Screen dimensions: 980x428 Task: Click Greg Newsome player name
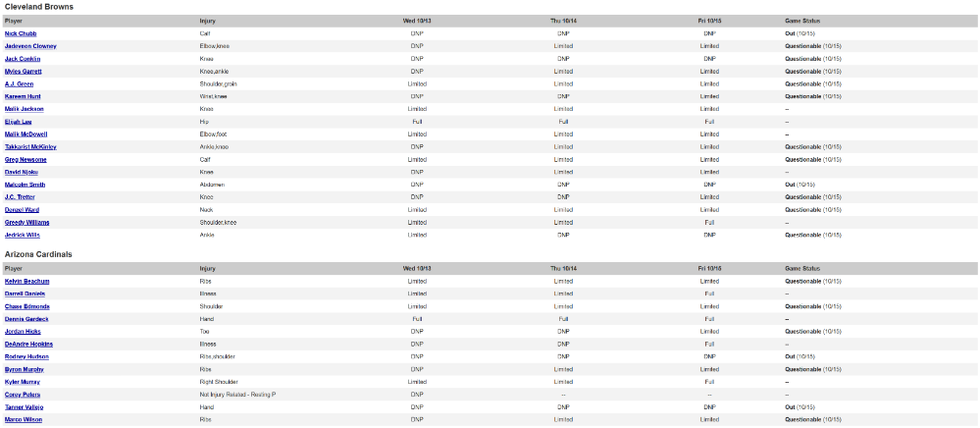coord(26,160)
